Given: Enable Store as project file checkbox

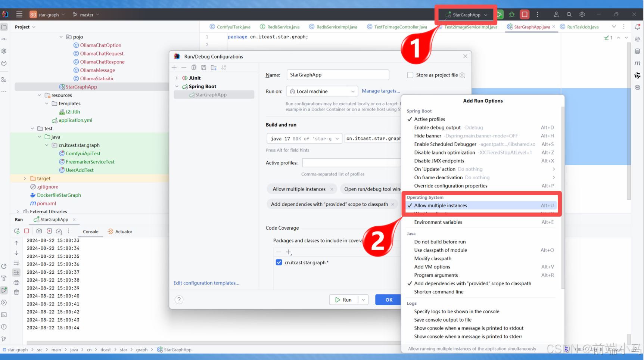Looking at the screenshot, I should 410,75.
